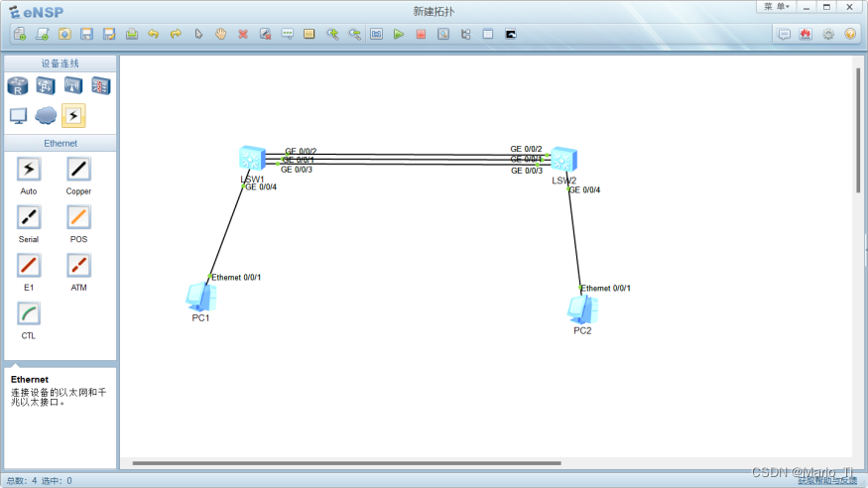Open the data capture tool icon
This screenshot has height=488, width=868.
[x=443, y=35]
